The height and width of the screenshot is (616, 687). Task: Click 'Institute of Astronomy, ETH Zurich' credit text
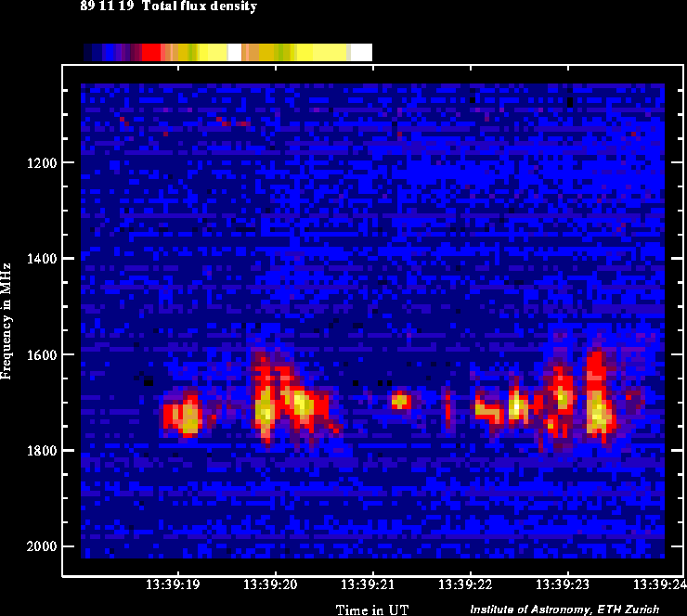(x=564, y=610)
